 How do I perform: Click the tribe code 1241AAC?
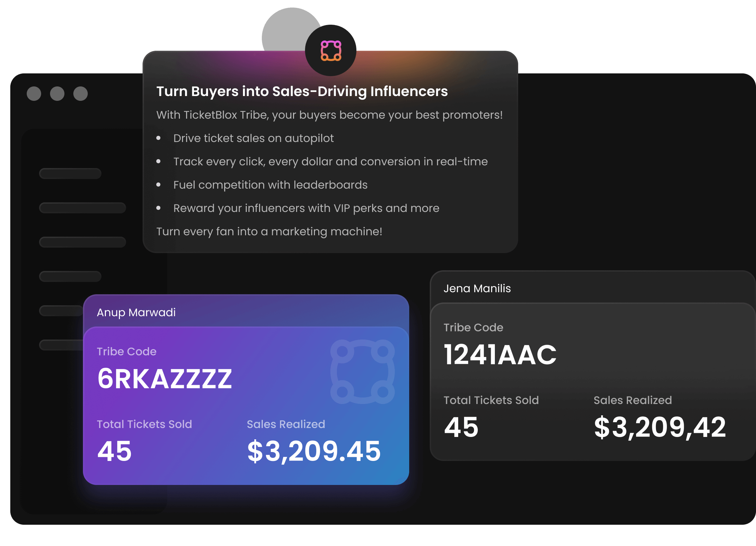(500, 355)
